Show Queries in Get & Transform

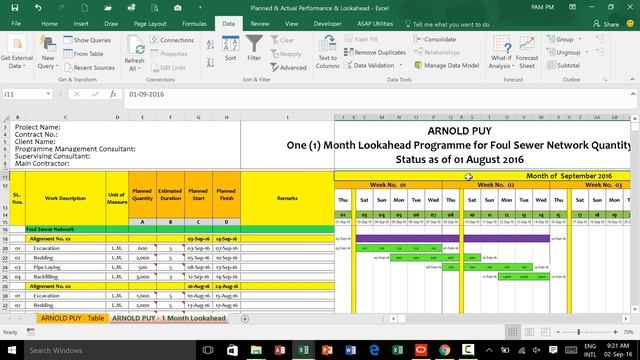click(x=87, y=40)
